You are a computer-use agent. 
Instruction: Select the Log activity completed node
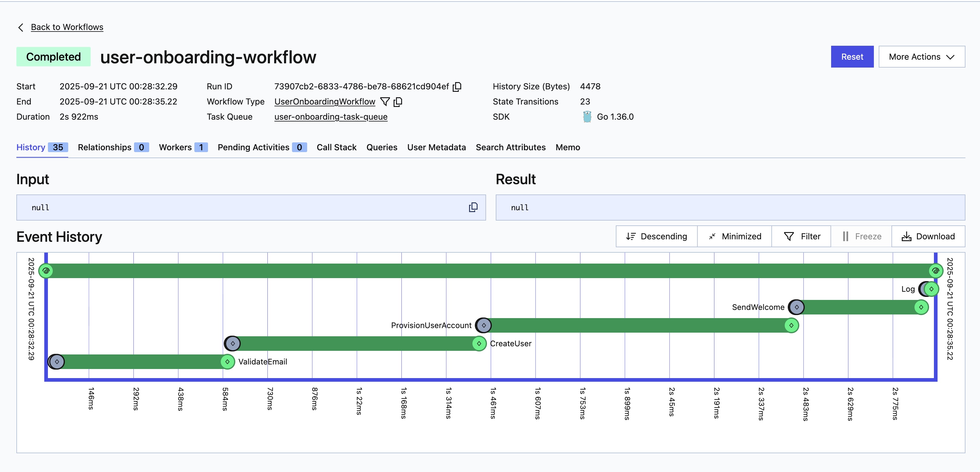pyautogui.click(x=931, y=289)
